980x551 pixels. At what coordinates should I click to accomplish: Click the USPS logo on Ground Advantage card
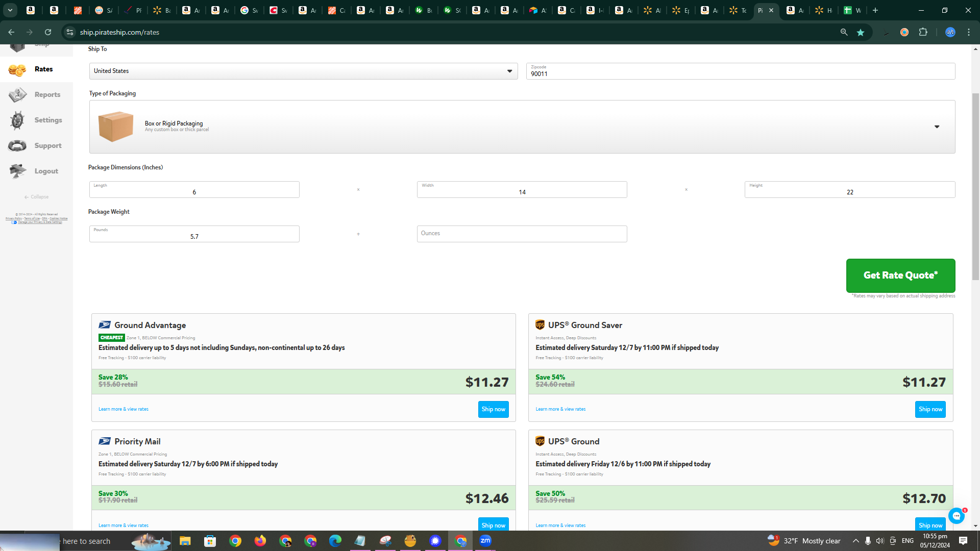click(x=105, y=325)
